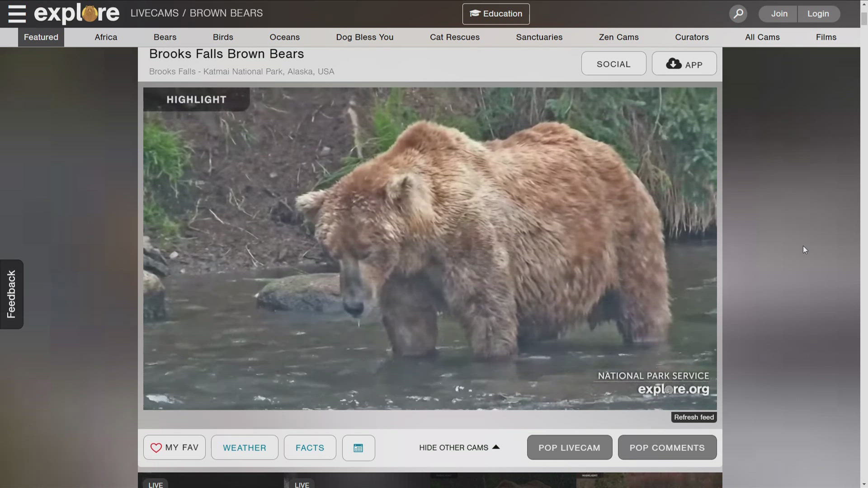Click the bear livecam video

[x=430, y=249]
